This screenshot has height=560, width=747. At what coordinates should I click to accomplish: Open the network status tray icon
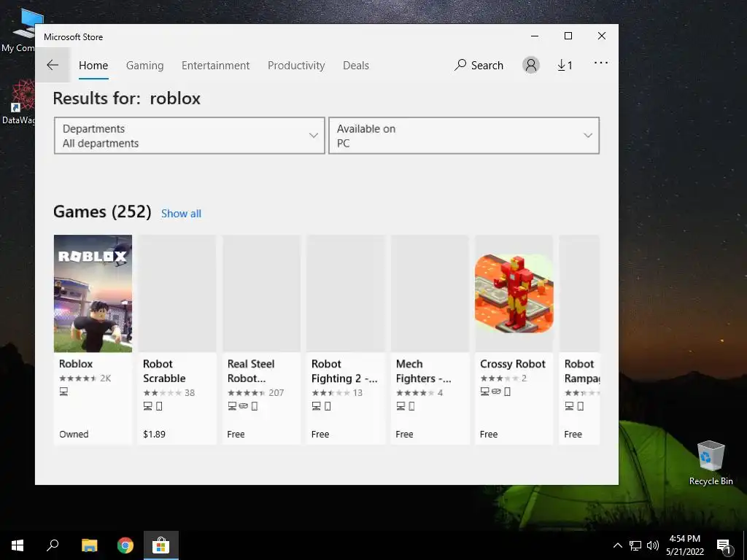[x=635, y=545]
